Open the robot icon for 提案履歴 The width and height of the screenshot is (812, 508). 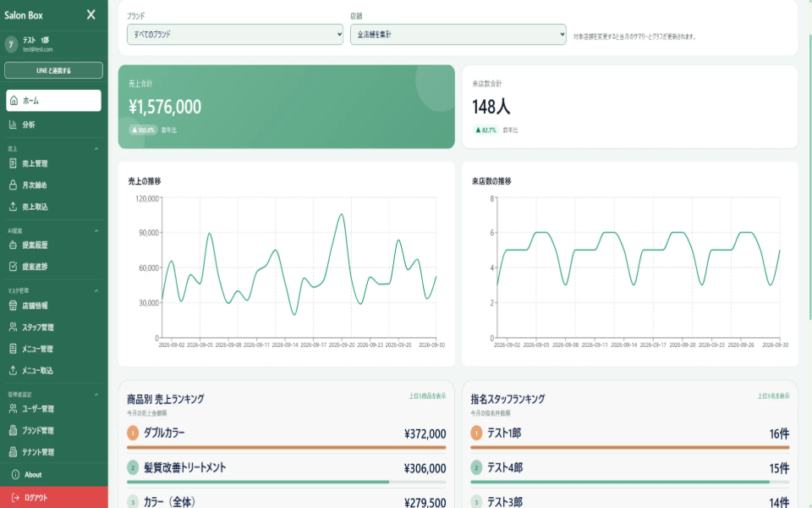pyautogui.click(x=13, y=245)
